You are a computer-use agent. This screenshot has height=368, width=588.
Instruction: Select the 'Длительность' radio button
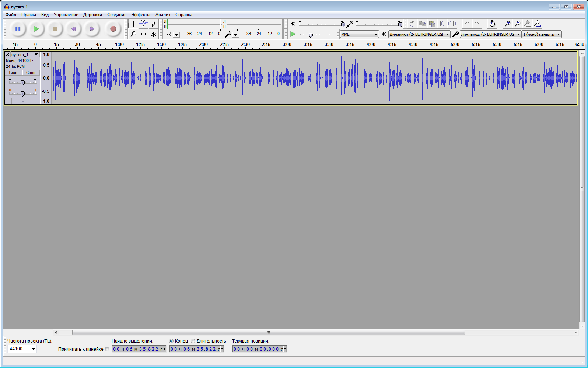[193, 341]
